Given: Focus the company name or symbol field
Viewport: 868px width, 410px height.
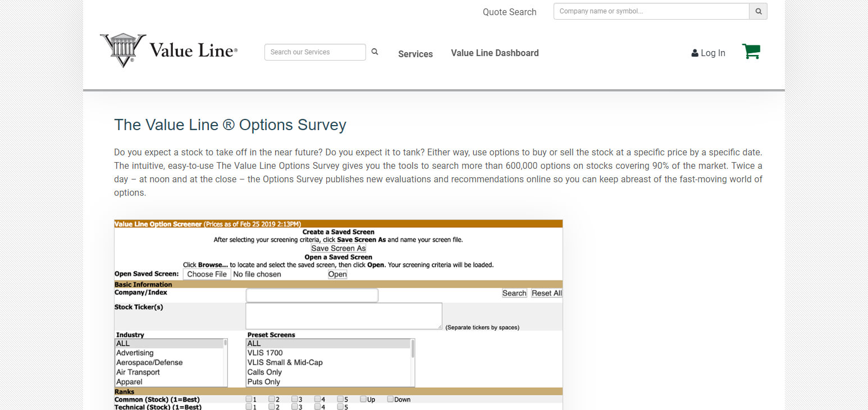Looking at the screenshot, I should click(x=651, y=11).
